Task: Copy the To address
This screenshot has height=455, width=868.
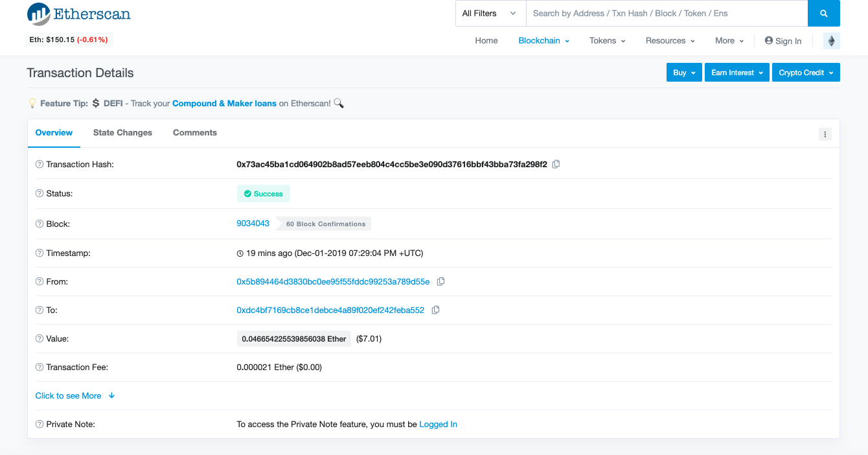Action: [436, 310]
